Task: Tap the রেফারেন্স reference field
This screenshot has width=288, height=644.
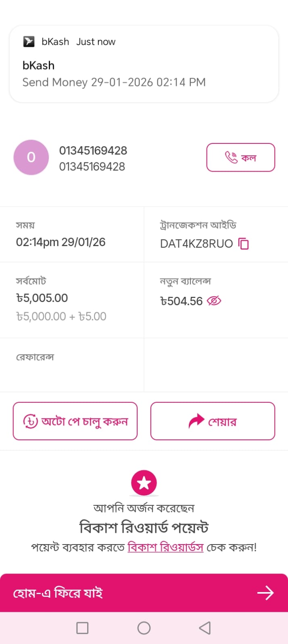Action: pyautogui.click(x=72, y=365)
